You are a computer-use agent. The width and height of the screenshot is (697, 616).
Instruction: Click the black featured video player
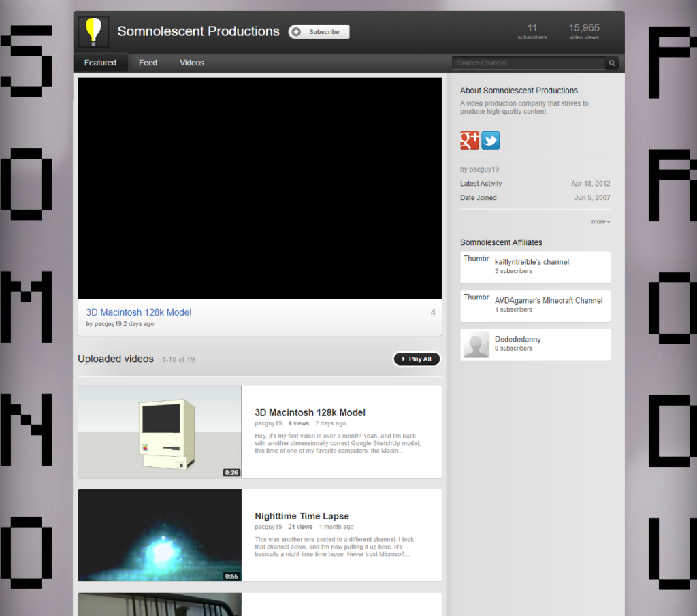(259, 188)
